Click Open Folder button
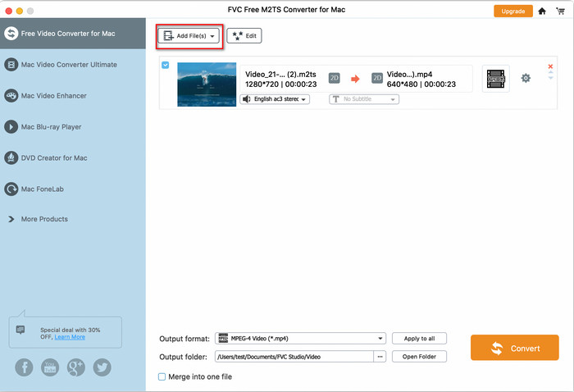Viewport: 574px width, 392px height. point(419,357)
